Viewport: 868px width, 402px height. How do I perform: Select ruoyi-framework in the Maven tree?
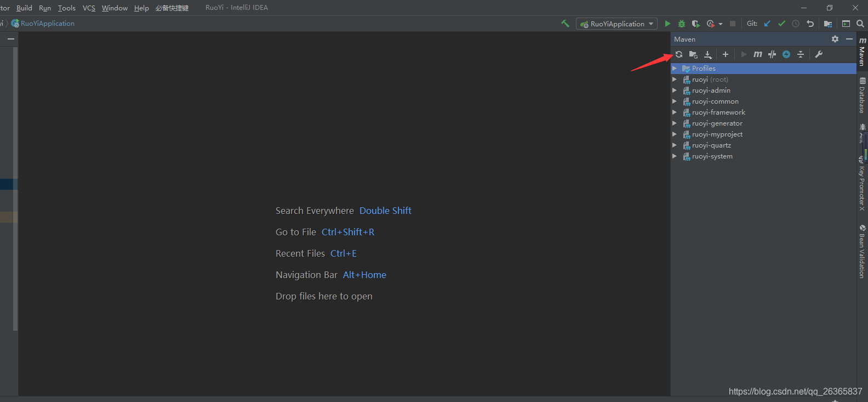[x=718, y=112]
